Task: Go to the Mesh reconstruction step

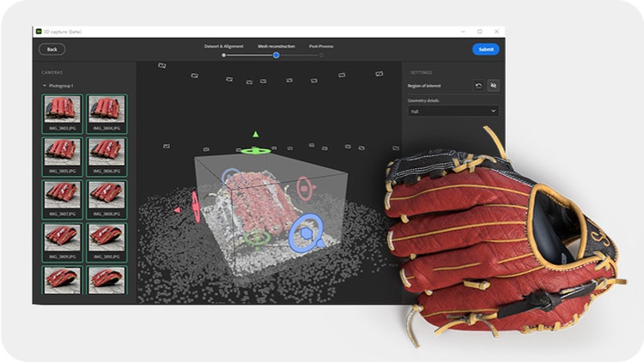Action: point(276,46)
